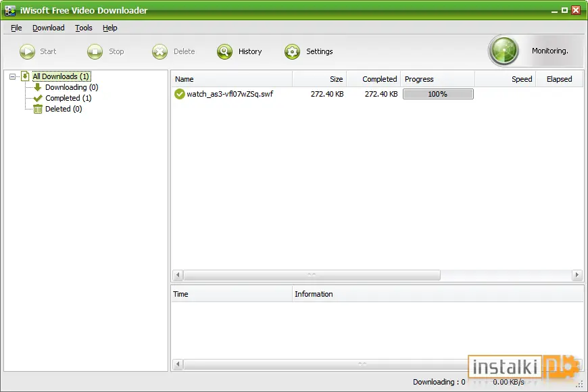Viewport: 588px width, 392px height.
Task: Maximize the iWisoft window
Action: 565,11
